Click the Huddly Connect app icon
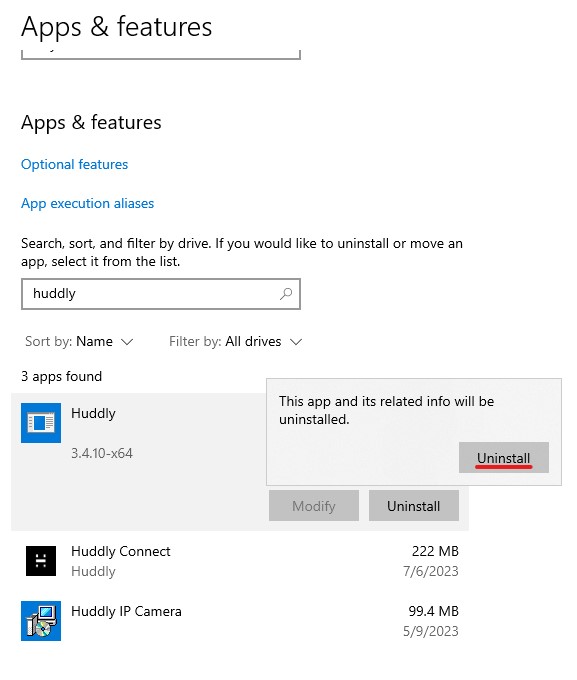The image size is (577, 680). [x=41, y=561]
